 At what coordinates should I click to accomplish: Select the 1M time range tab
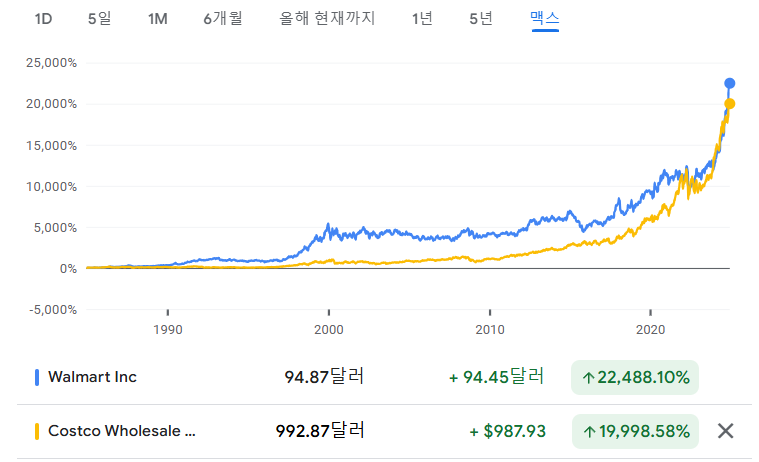click(x=157, y=20)
